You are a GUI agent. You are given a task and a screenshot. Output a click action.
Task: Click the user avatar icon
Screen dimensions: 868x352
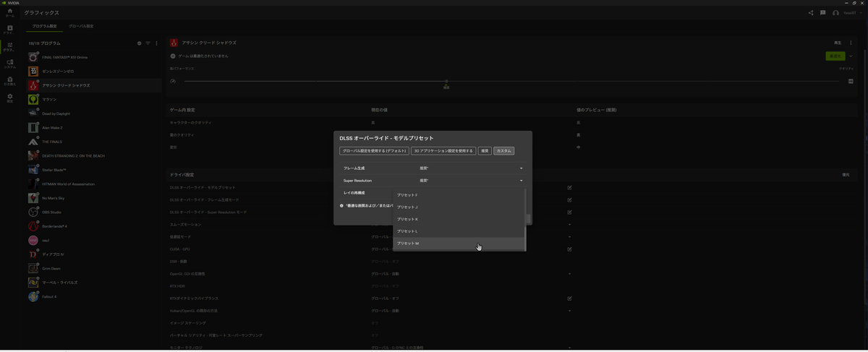[836, 13]
